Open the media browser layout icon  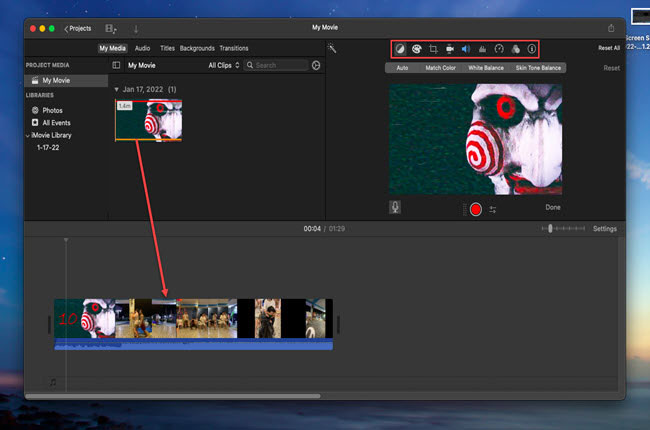pos(111,29)
